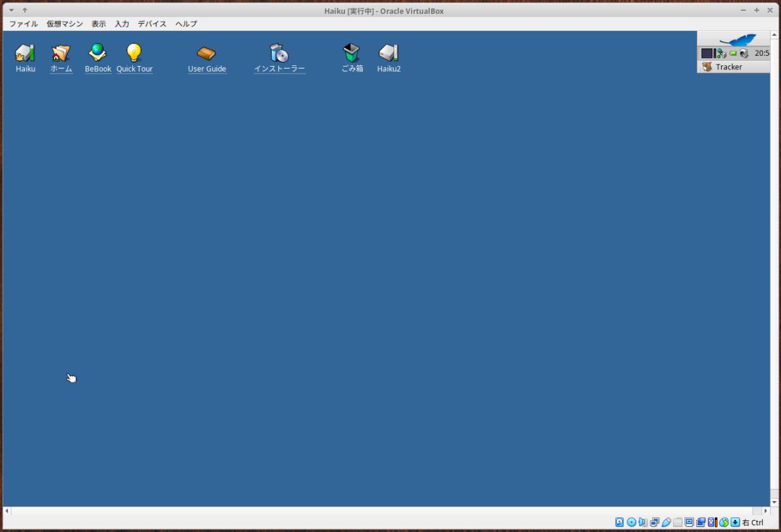Open the ファイル menu
781x532 pixels.
24,24
